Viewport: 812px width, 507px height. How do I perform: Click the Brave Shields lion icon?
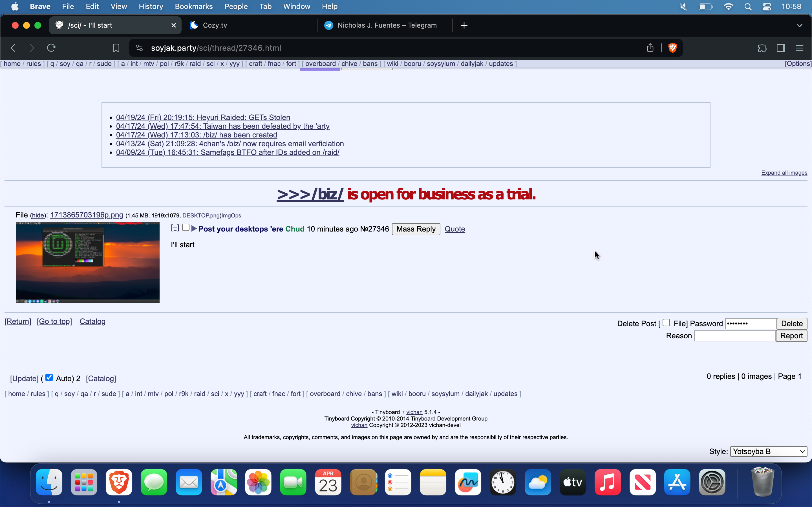pyautogui.click(x=672, y=48)
